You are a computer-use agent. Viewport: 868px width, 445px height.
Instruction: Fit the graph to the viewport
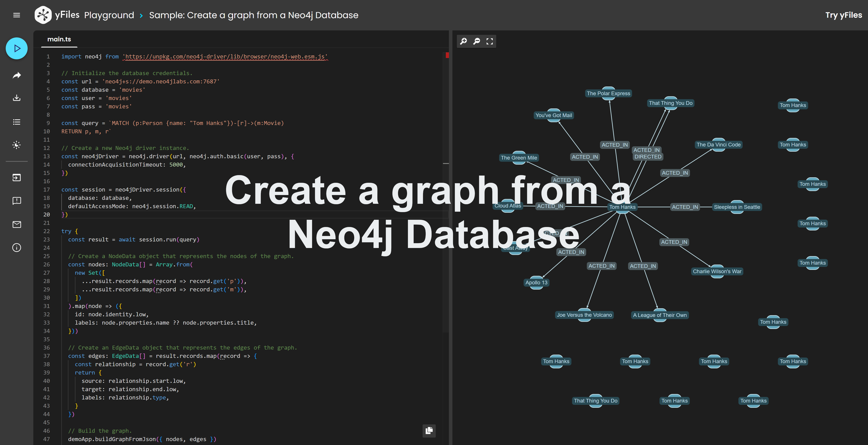pyautogui.click(x=490, y=41)
